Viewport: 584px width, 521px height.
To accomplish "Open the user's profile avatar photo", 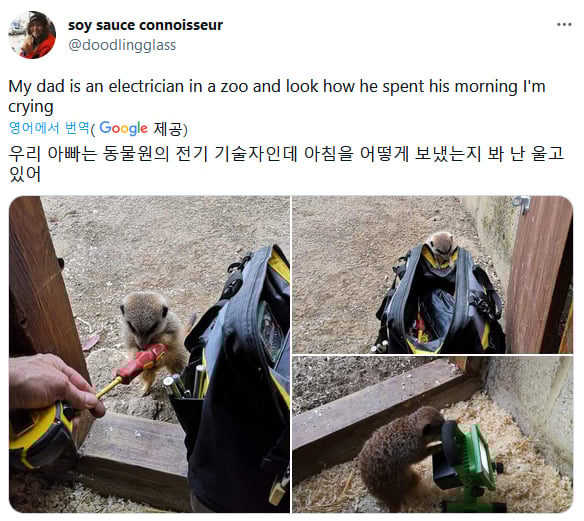I will pyautogui.click(x=32, y=35).
